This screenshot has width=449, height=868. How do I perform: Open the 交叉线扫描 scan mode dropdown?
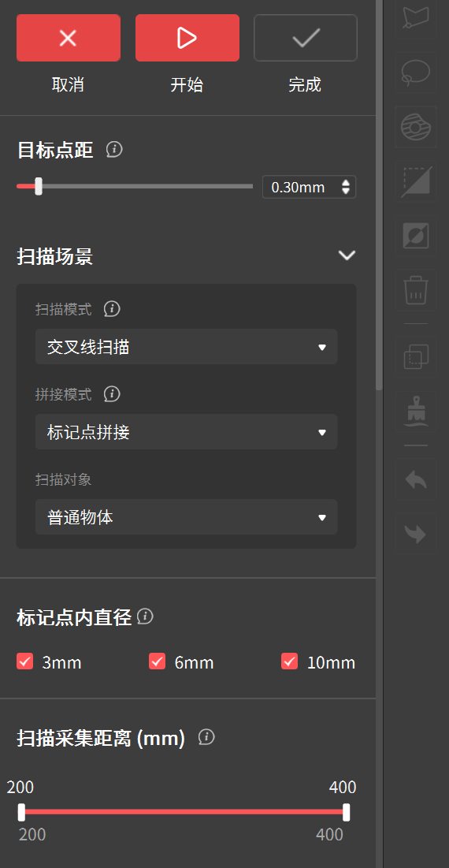187,347
